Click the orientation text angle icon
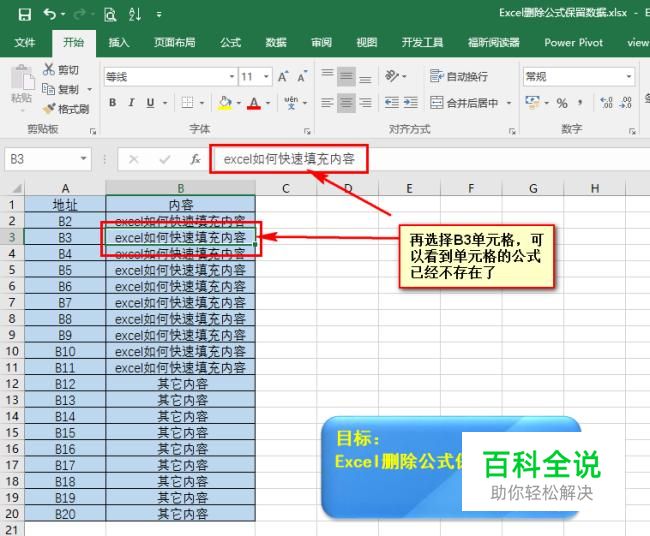This screenshot has width=650, height=536. pos(391,76)
